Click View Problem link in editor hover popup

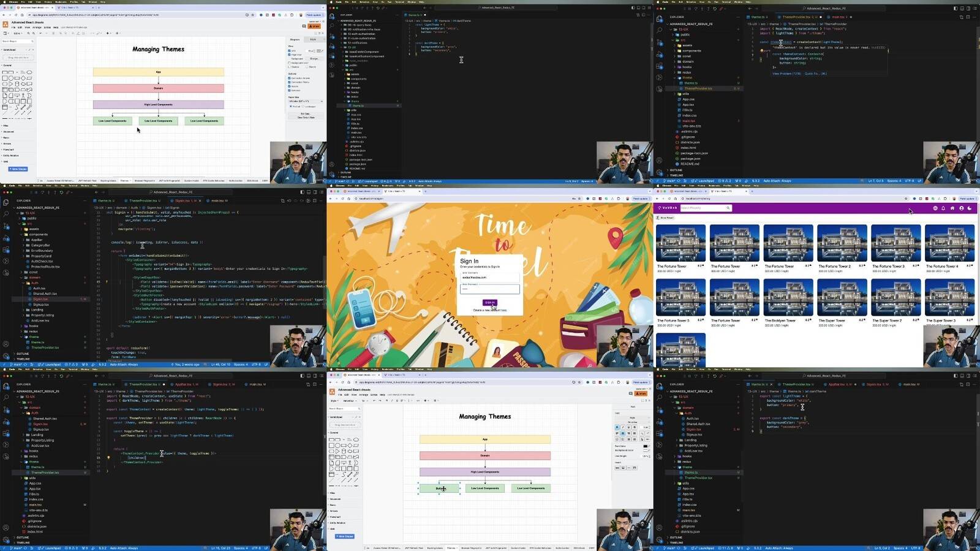(x=786, y=74)
